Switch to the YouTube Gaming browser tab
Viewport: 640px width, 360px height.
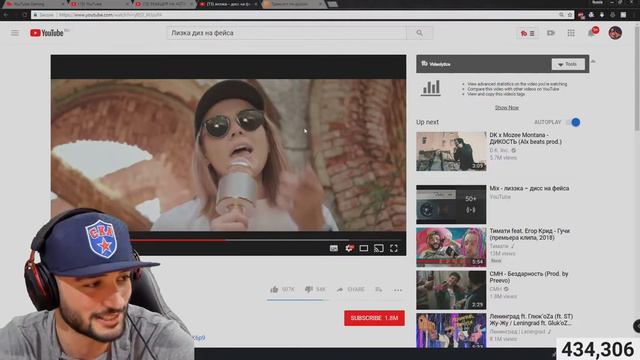coord(35,4)
